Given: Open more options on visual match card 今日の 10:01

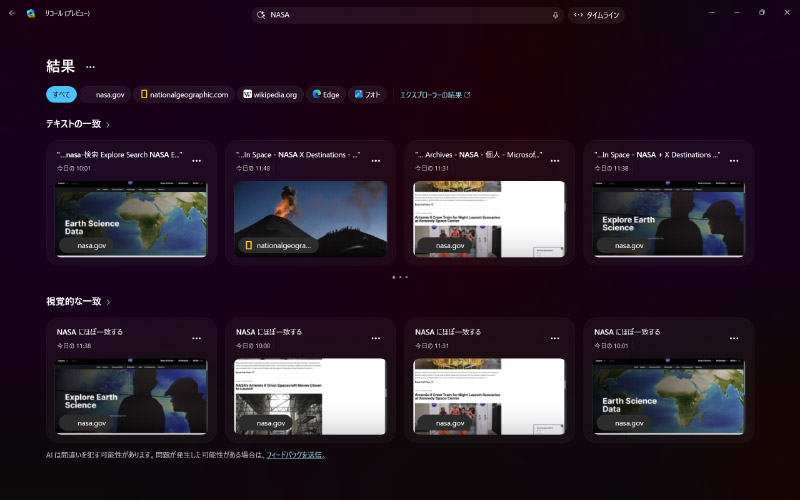Looking at the screenshot, I should 734,338.
